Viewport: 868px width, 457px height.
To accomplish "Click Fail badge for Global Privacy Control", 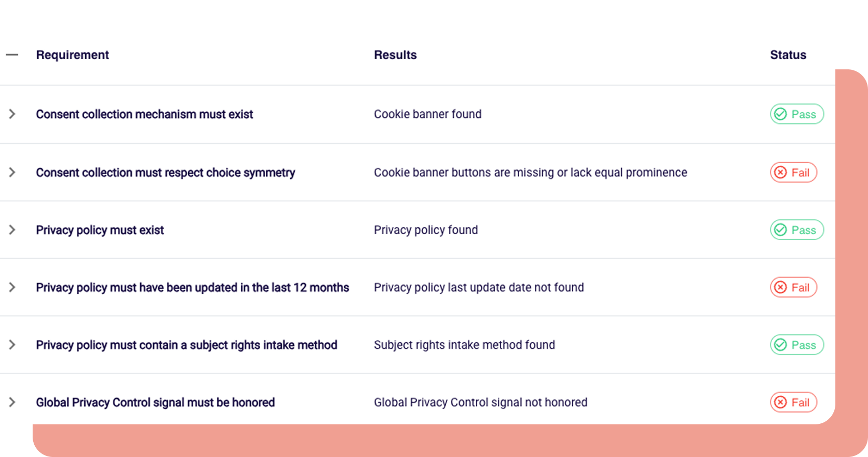I will pyautogui.click(x=793, y=402).
